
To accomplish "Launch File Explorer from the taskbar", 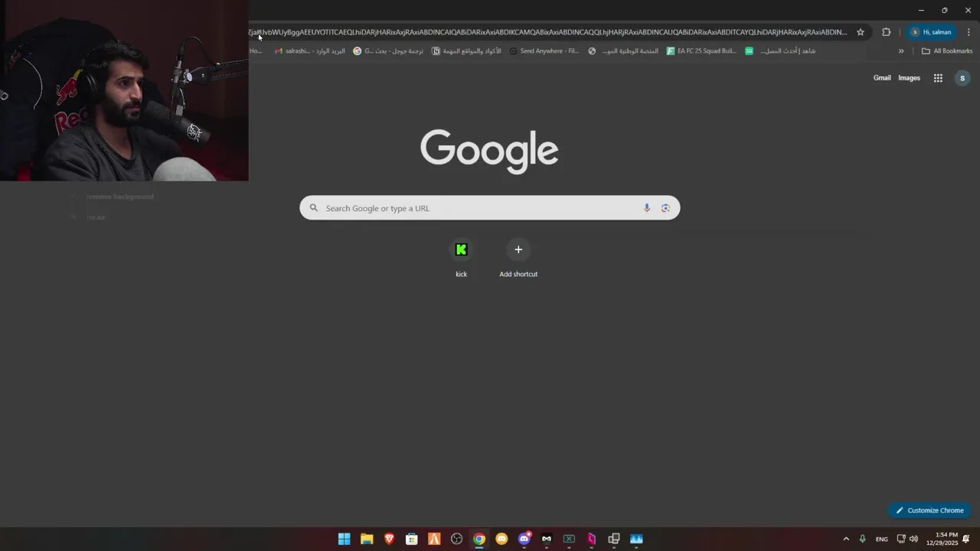I will coord(367,539).
